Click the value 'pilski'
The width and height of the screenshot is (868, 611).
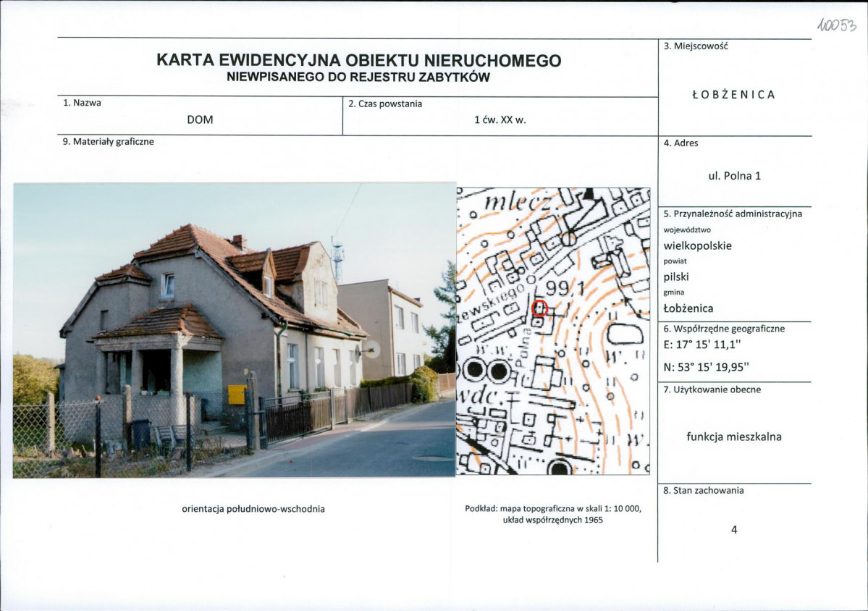pos(676,277)
